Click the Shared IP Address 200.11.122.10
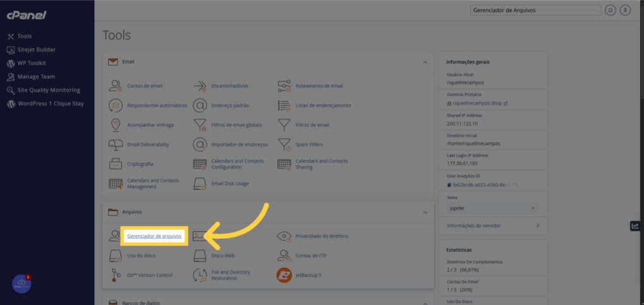 coord(462,124)
